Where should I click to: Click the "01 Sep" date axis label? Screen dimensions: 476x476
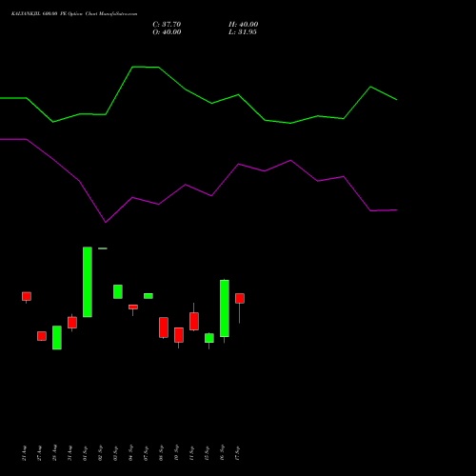click(x=85, y=453)
